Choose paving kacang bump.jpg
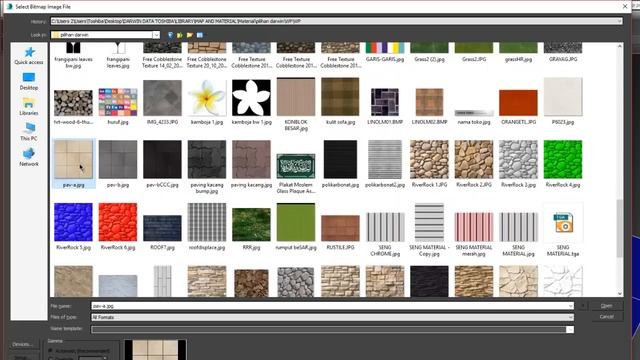Screen dimensions: 640x360 click(x=207, y=160)
